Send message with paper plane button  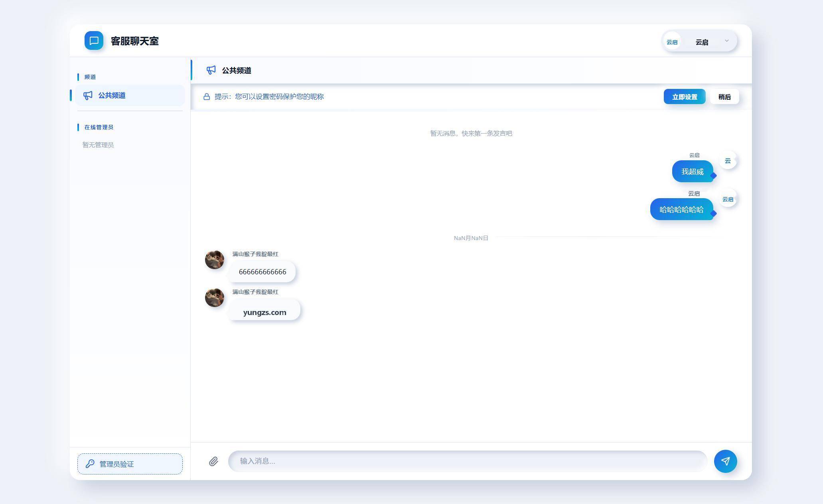coord(725,461)
